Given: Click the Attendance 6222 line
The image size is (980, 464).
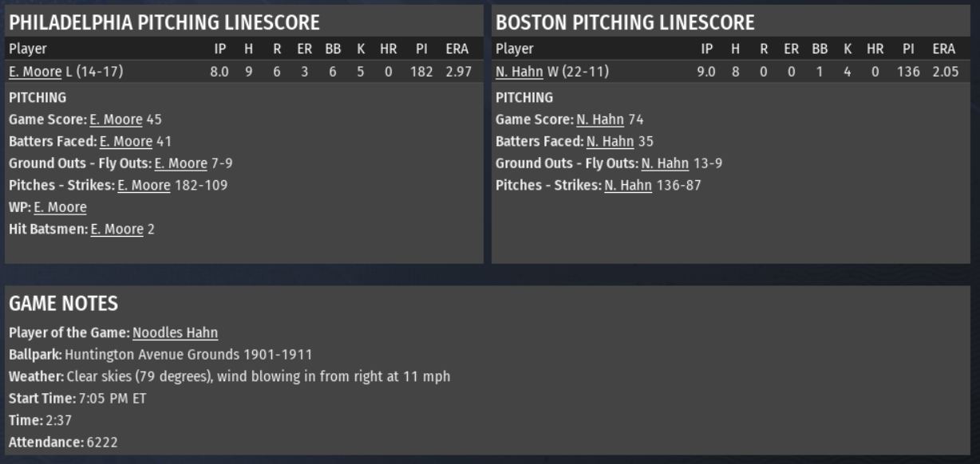Looking at the screenshot, I should (x=63, y=442).
